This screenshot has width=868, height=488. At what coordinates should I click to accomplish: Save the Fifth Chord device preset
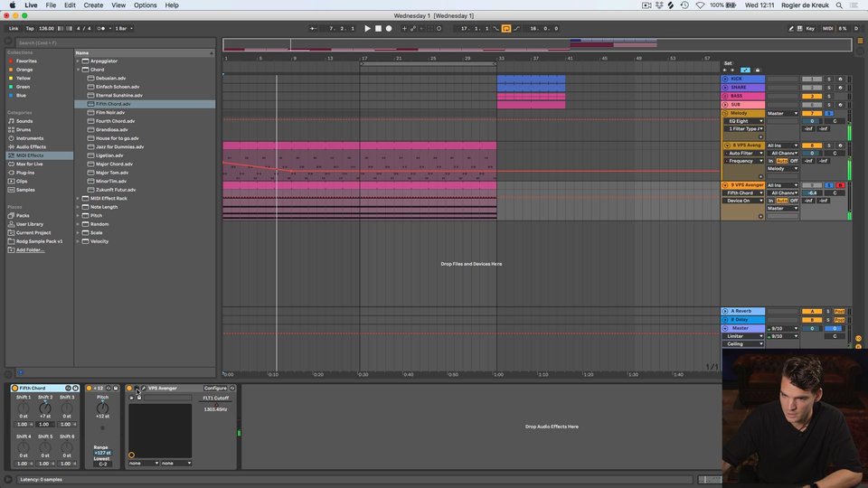click(x=75, y=389)
